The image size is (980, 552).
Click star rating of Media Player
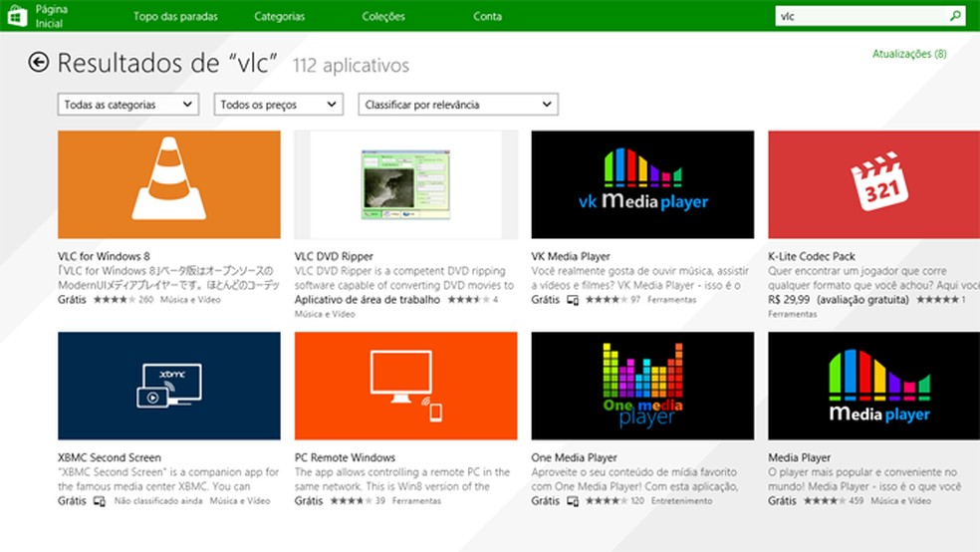825,501
